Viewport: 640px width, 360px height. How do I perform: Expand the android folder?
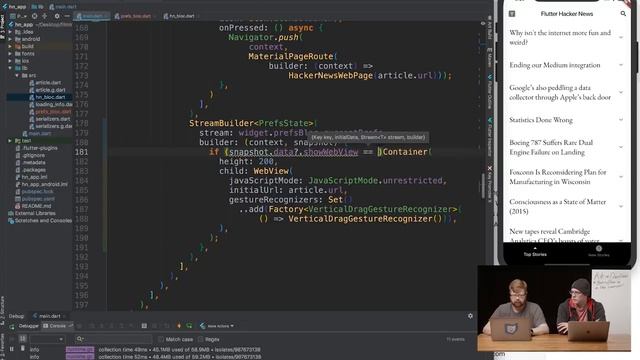pyautogui.click(x=10, y=39)
